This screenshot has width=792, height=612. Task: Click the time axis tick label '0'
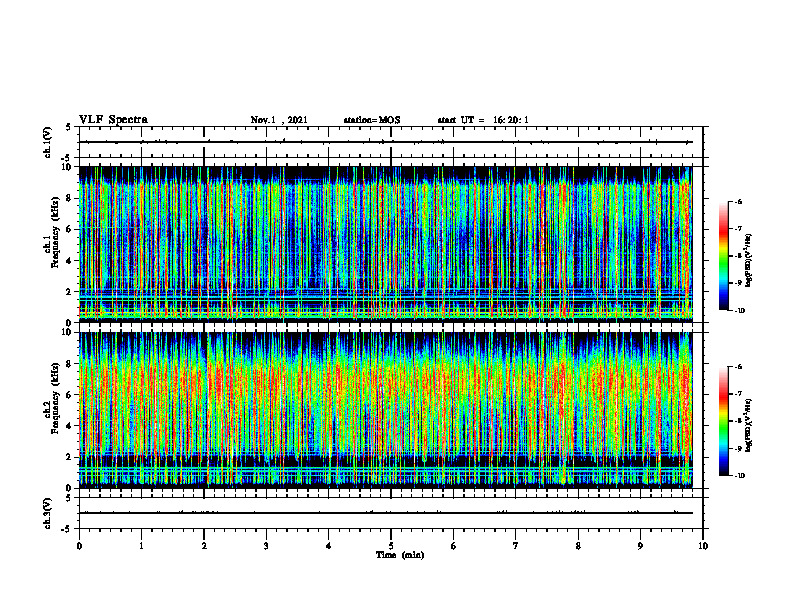[79, 546]
